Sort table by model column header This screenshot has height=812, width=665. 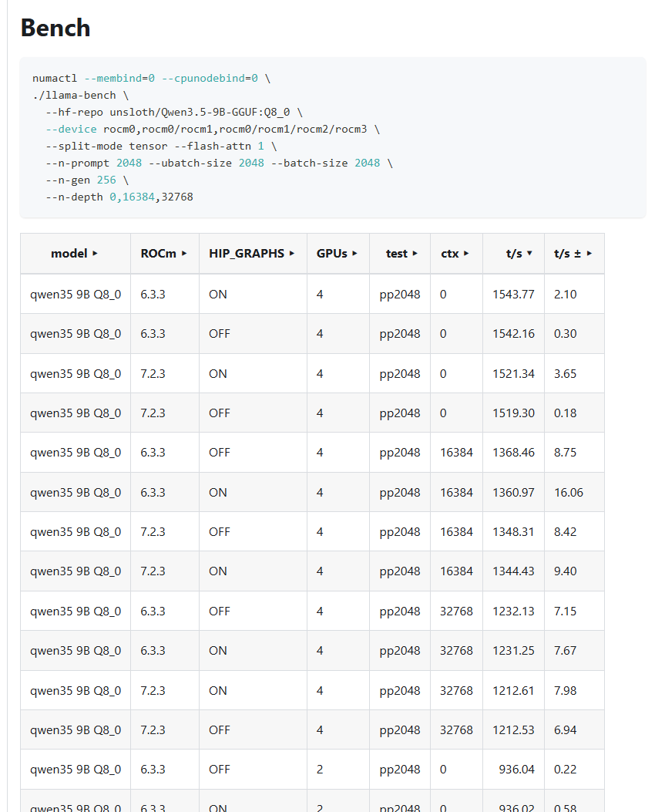tap(75, 254)
